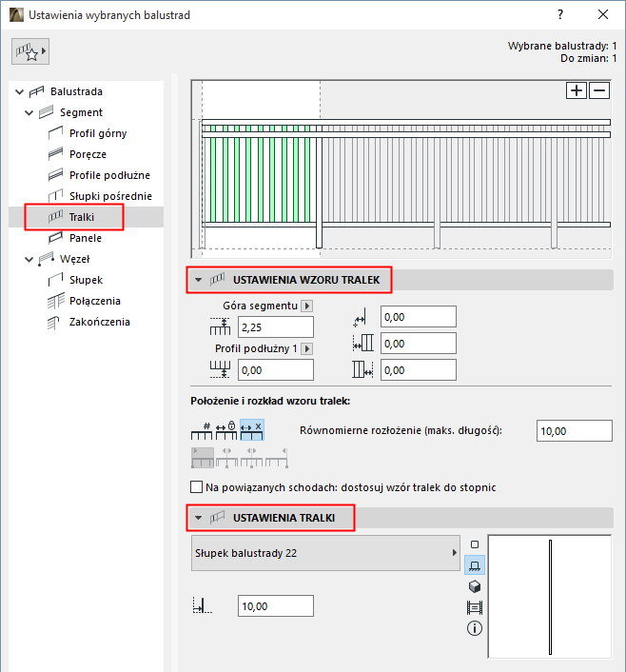Zoom out the railing preview with minus
Image resolution: width=626 pixels, height=672 pixels.
tap(599, 90)
